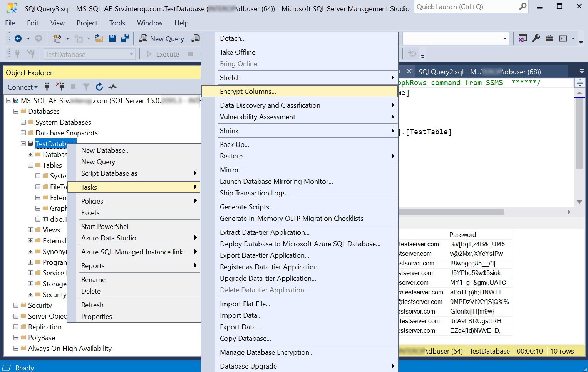The width and height of the screenshot is (588, 372).
Task: Expand the Replication node
Action: tap(16, 327)
